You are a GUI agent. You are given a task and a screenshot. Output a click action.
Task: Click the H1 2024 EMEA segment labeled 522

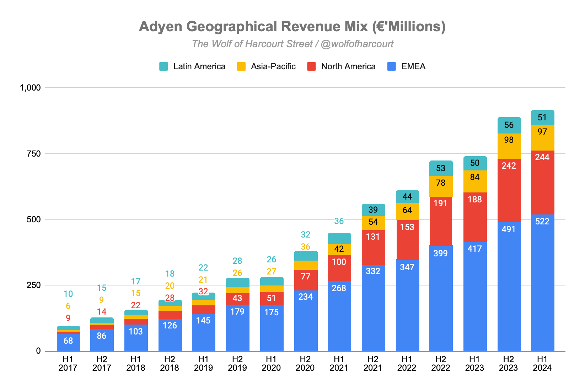pos(542,283)
